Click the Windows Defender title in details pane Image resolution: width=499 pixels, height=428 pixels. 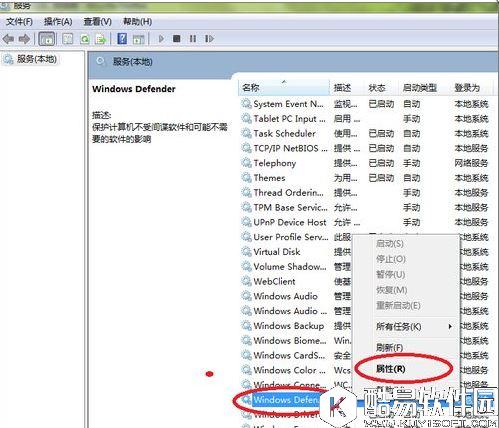coord(134,89)
